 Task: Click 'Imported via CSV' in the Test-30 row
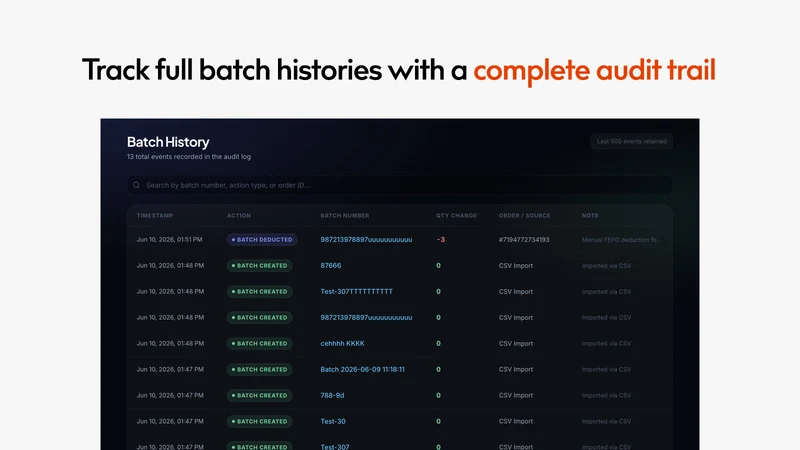[x=607, y=421]
